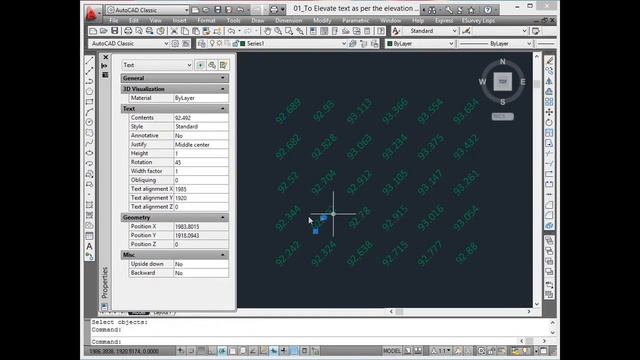Screen dimensions: 640x360
Task: Select the Move tool in Modify toolbar
Action: click(549, 112)
